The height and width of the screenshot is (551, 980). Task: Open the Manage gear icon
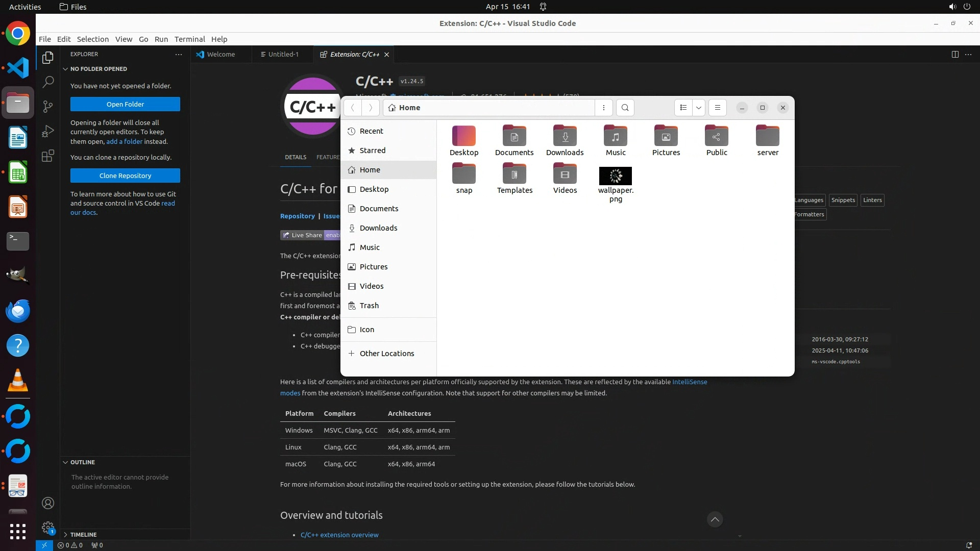pos(48,528)
